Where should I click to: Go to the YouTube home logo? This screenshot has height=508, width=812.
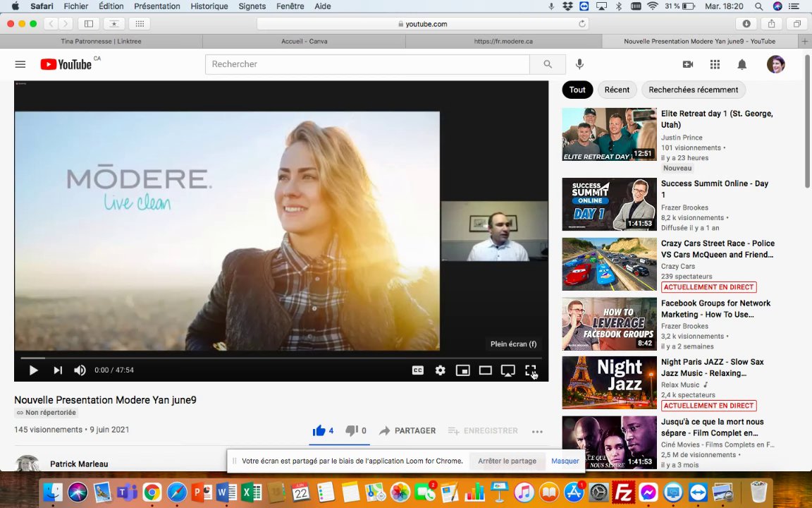(x=66, y=64)
